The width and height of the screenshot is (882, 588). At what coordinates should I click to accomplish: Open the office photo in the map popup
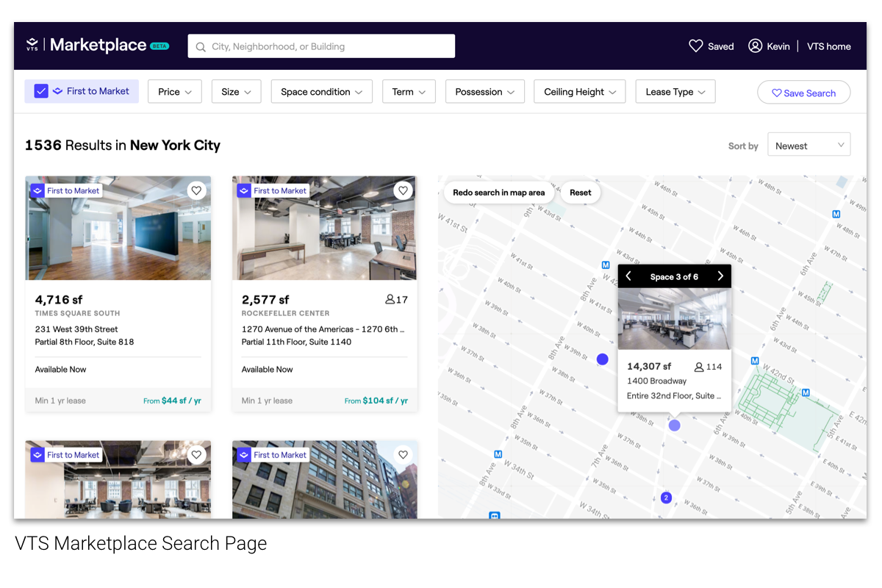pos(674,319)
